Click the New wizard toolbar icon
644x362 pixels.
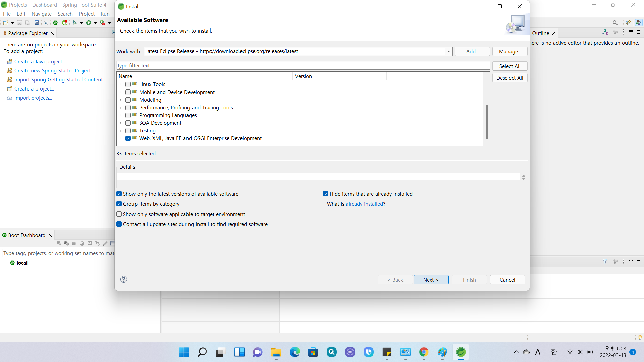[x=6, y=23]
